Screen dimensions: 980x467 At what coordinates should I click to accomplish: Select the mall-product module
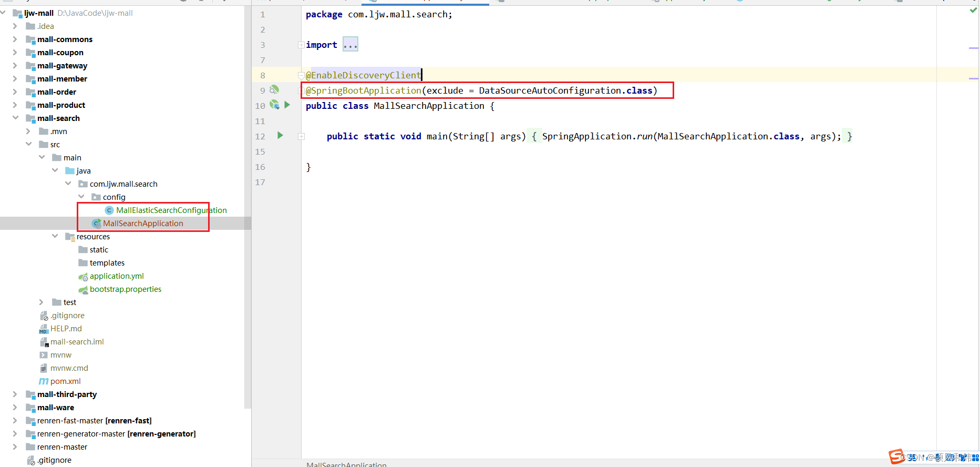pyautogui.click(x=61, y=105)
